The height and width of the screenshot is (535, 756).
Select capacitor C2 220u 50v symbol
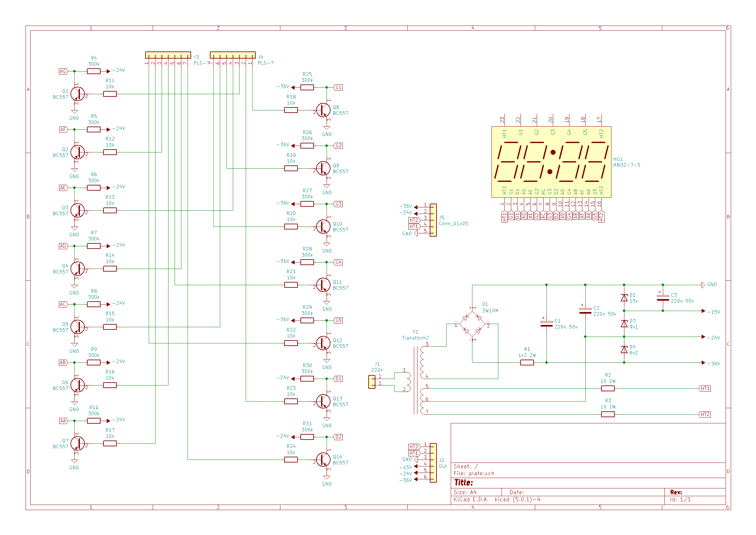tap(586, 311)
